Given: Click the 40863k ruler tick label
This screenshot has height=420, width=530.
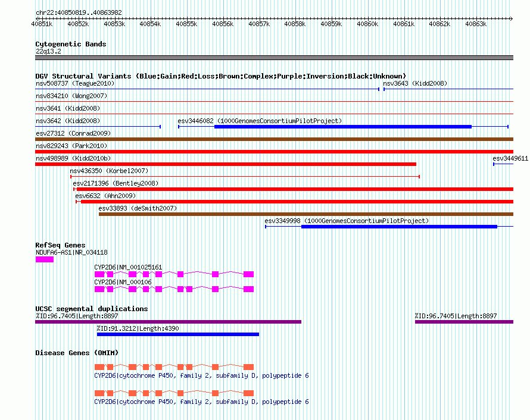Looking at the screenshot, I should click(x=476, y=24).
